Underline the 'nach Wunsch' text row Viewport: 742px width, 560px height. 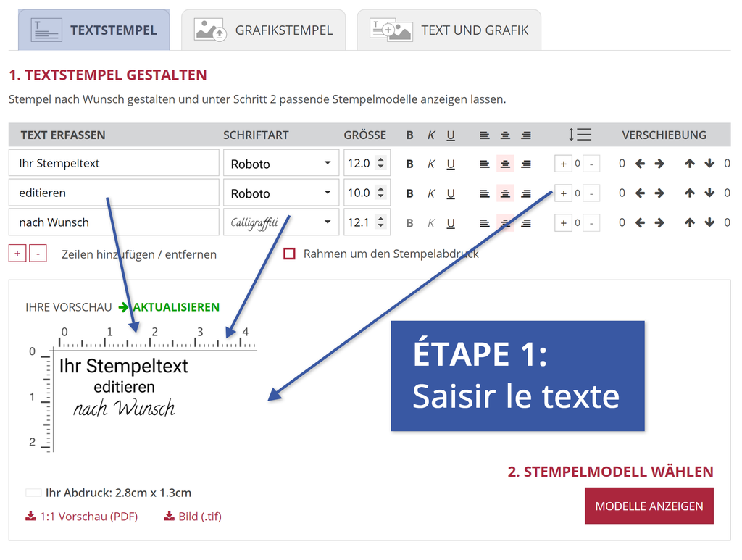pyautogui.click(x=451, y=223)
